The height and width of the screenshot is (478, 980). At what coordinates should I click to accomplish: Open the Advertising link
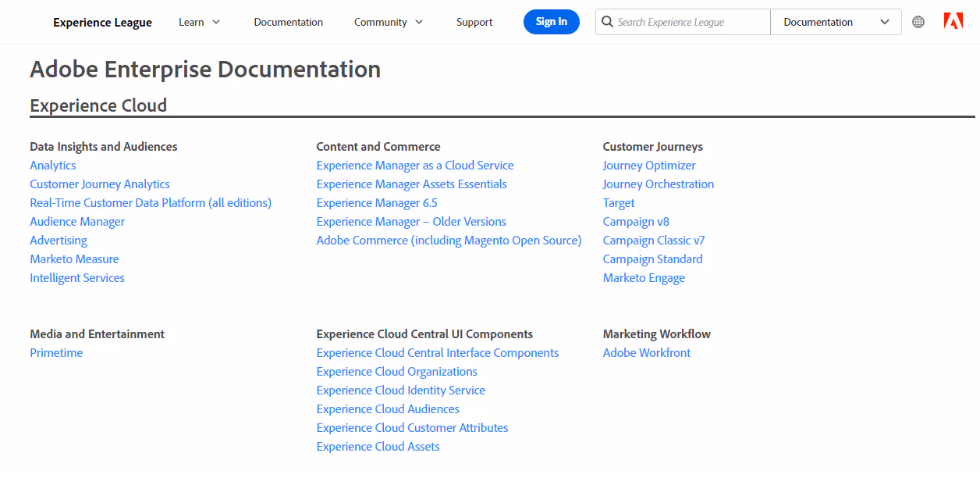(59, 241)
